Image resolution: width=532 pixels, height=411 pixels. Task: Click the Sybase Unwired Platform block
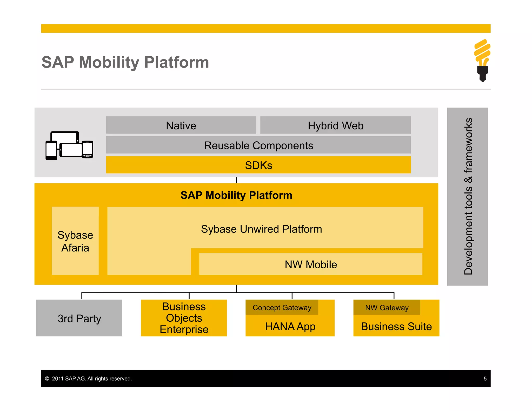(261, 229)
